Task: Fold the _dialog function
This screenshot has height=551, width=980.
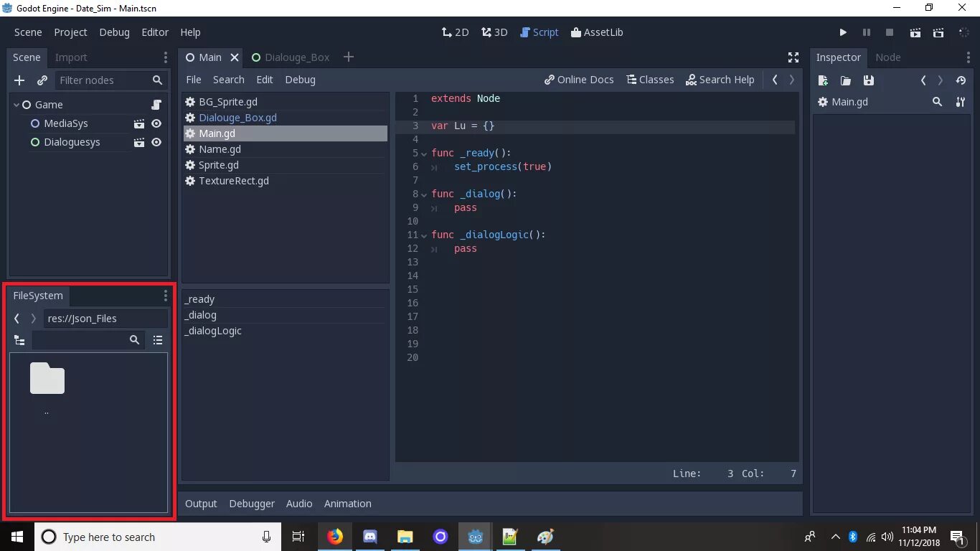Action: pyautogui.click(x=425, y=194)
